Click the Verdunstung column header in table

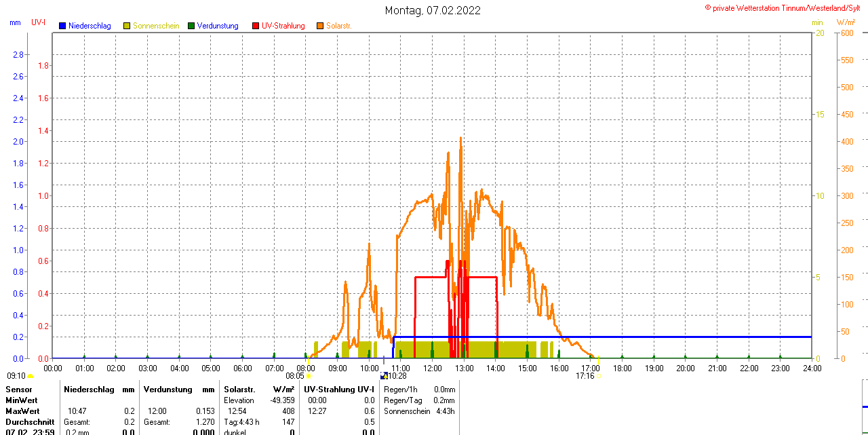pyautogui.click(x=168, y=390)
